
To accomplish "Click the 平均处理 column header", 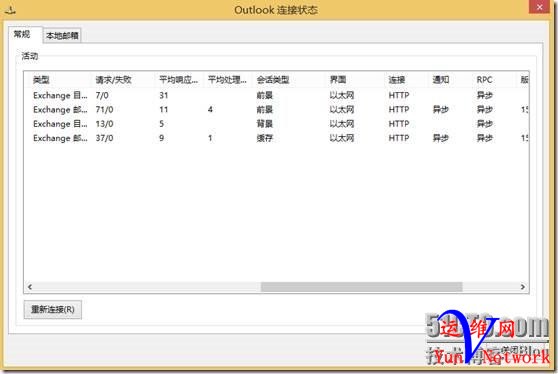I will tap(227, 80).
